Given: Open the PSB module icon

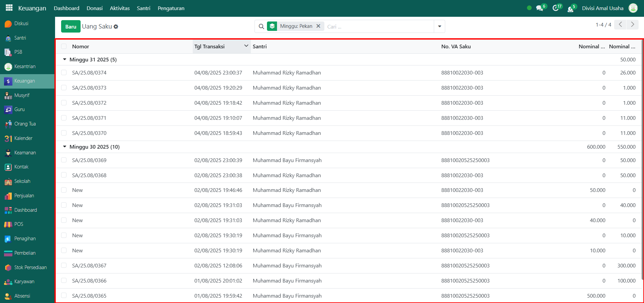Looking at the screenshot, I should click(8, 52).
